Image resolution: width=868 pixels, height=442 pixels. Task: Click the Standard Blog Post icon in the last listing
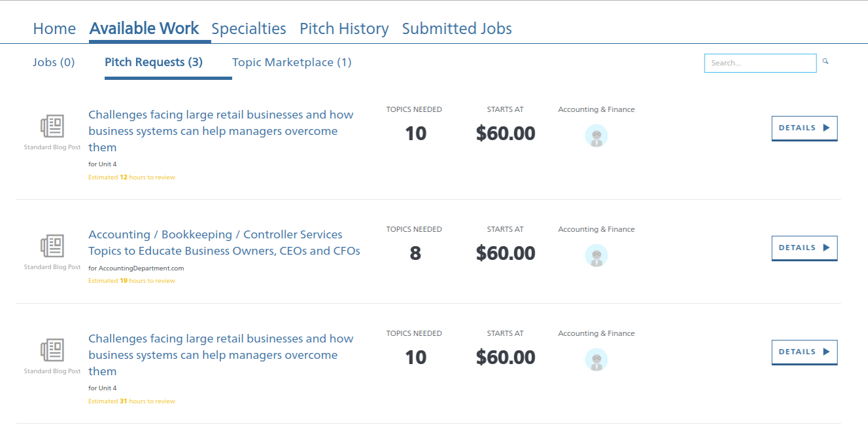point(52,350)
